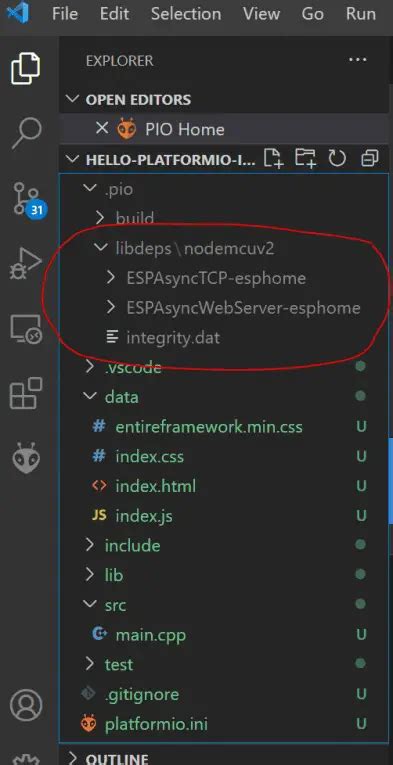Collapse all folders in Explorer
The width and height of the screenshot is (393, 765).
click(x=370, y=159)
